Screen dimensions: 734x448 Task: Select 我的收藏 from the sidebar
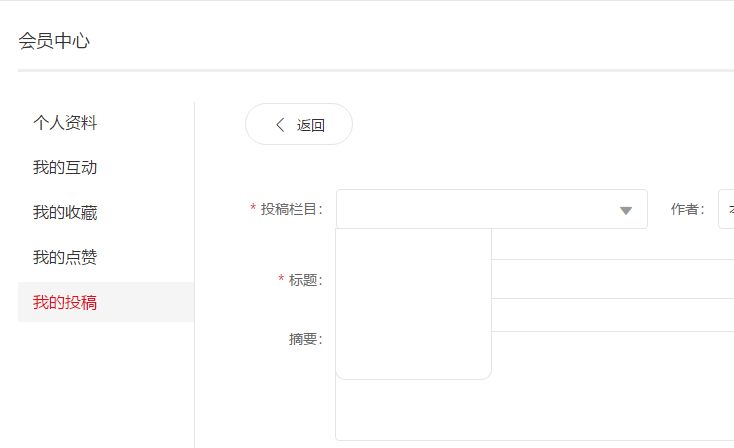65,213
